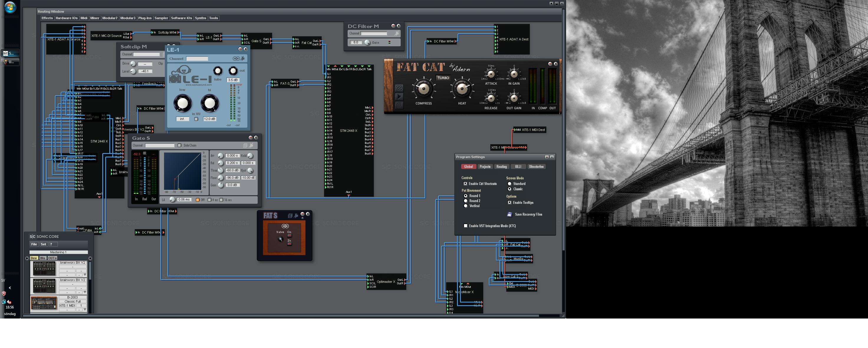Select the Optimaster X module in routing
868x348 pixels.
click(386, 282)
